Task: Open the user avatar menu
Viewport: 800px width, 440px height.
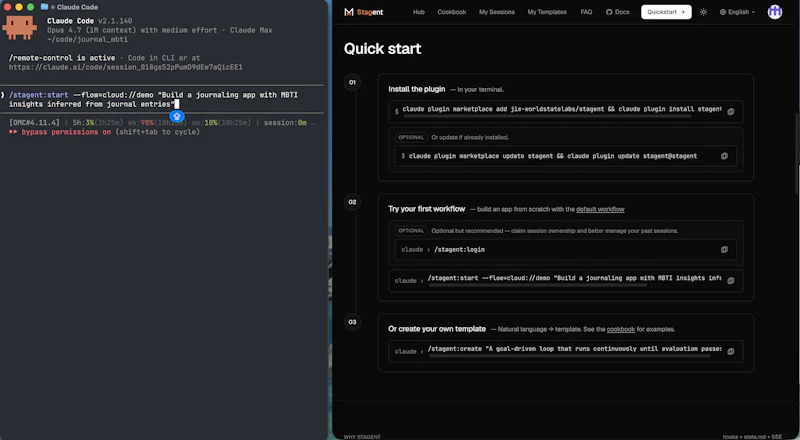Action: point(774,12)
